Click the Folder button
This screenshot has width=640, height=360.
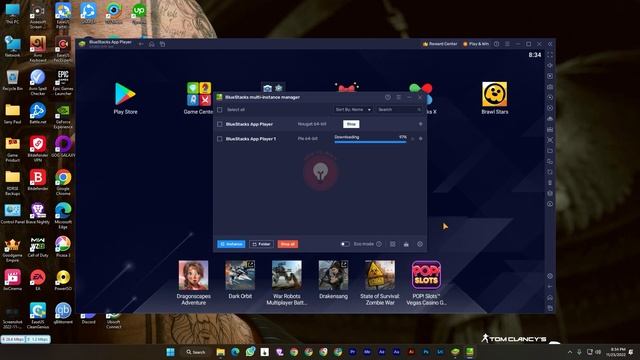(x=261, y=244)
